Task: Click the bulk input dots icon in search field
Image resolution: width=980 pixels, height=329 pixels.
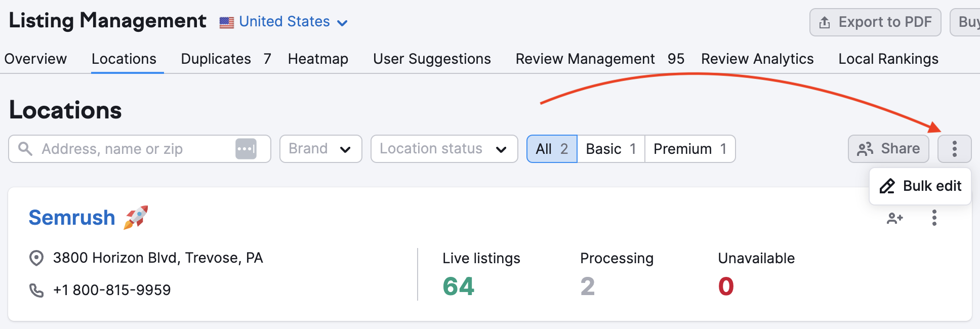Action: pos(246,149)
